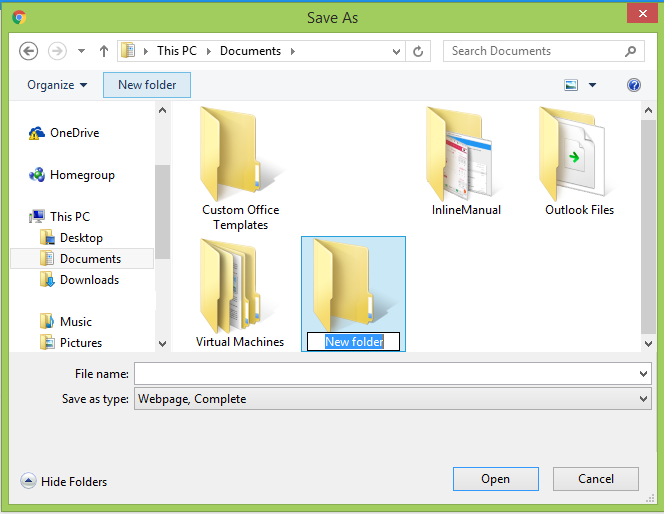Open the File name dropdown arrow

pos(643,374)
